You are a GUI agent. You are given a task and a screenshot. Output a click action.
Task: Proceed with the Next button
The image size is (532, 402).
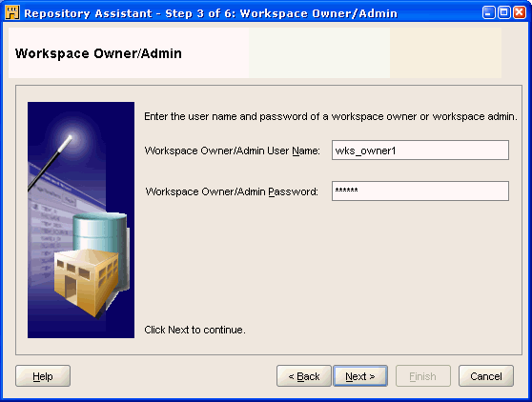[360, 376]
